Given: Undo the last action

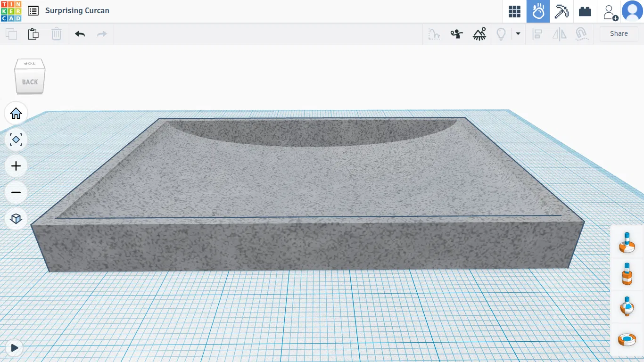Looking at the screenshot, I should point(80,34).
